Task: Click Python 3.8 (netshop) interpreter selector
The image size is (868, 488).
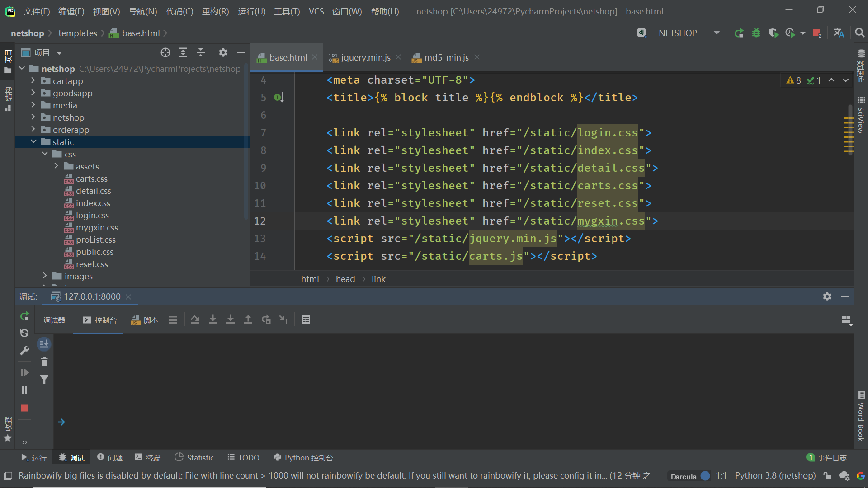Action: pyautogui.click(x=775, y=476)
